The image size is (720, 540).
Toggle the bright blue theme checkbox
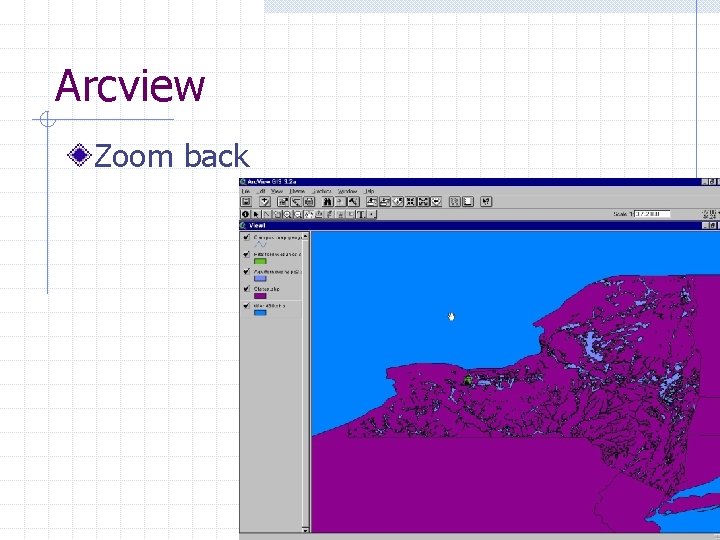pyautogui.click(x=247, y=306)
